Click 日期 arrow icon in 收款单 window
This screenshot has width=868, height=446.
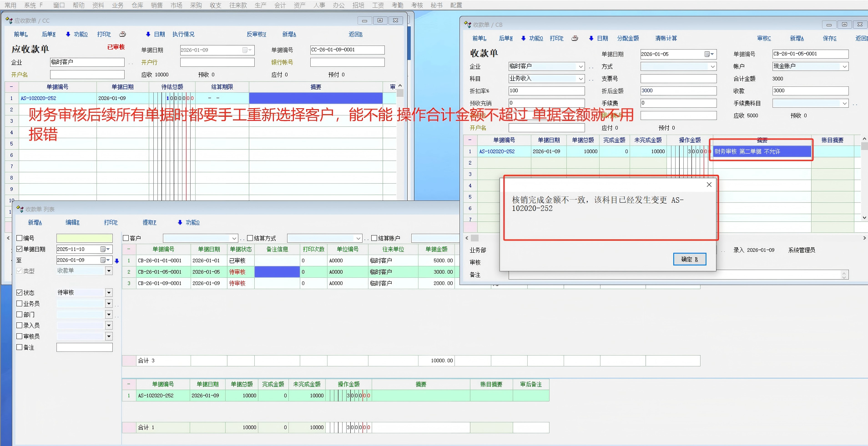coord(591,39)
